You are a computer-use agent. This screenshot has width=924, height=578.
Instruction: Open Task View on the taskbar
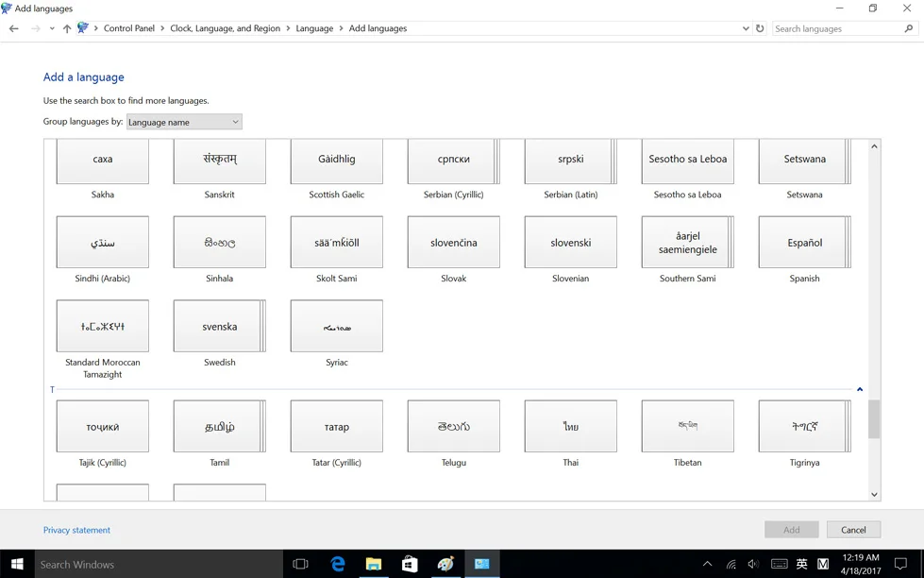click(300, 564)
